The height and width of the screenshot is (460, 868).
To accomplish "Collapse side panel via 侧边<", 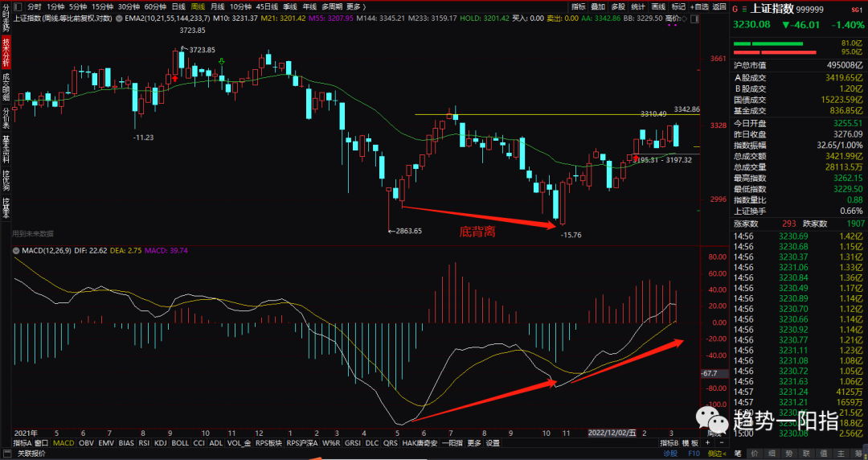I will [x=716, y=454].
